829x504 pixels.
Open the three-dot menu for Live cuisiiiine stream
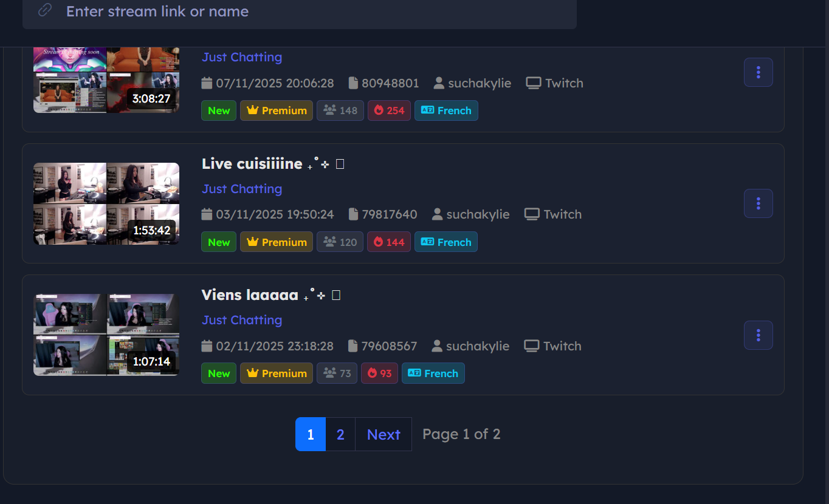tap(758, 203)
